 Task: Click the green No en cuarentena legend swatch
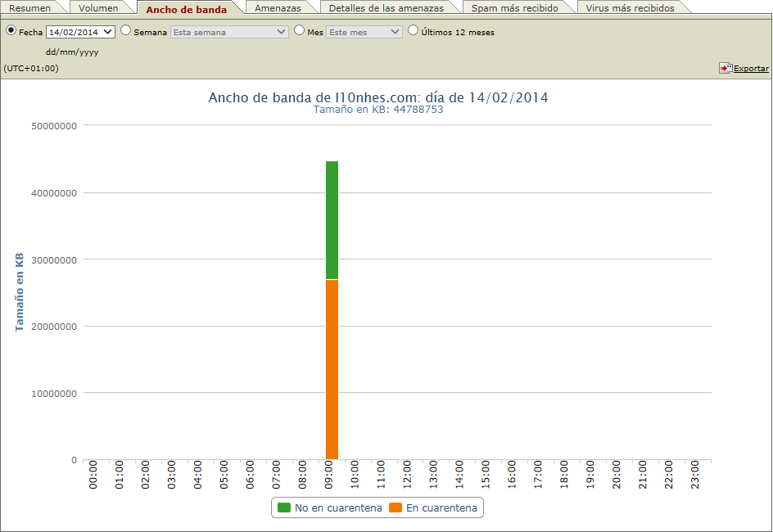click(284, 507)
